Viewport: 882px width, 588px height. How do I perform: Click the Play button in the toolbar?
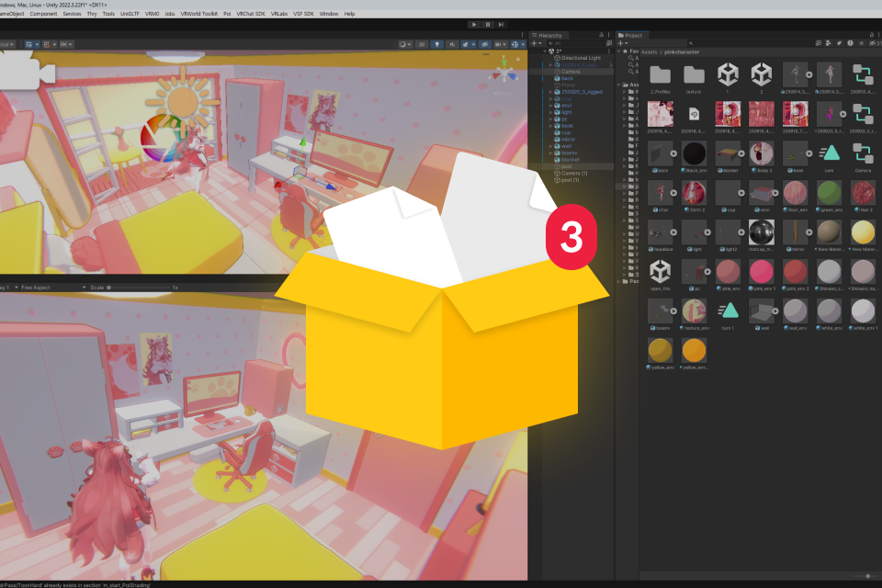474,24
